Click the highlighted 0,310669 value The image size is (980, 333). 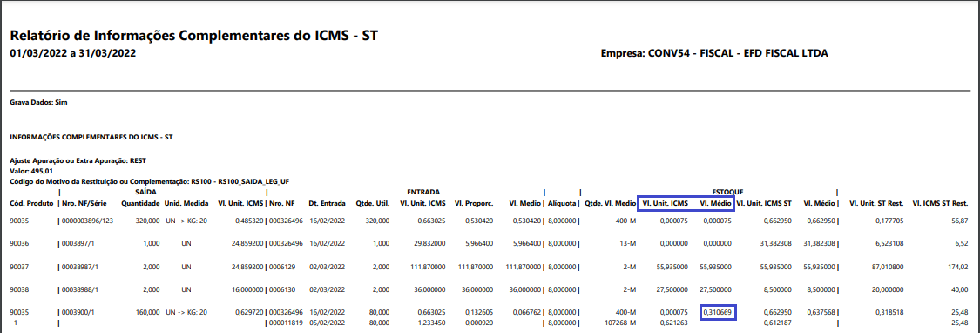pyautogui.click(x=718, y=311)
